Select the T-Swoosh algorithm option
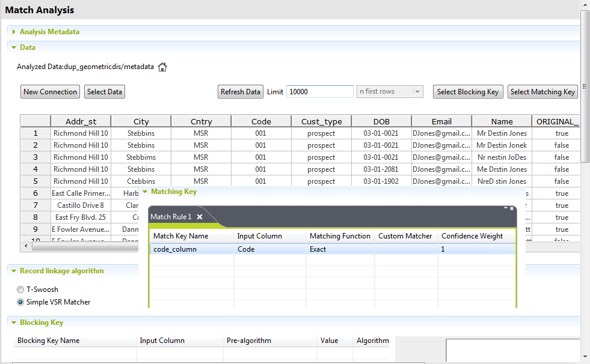The image size is (590, 364). [21, 290]
